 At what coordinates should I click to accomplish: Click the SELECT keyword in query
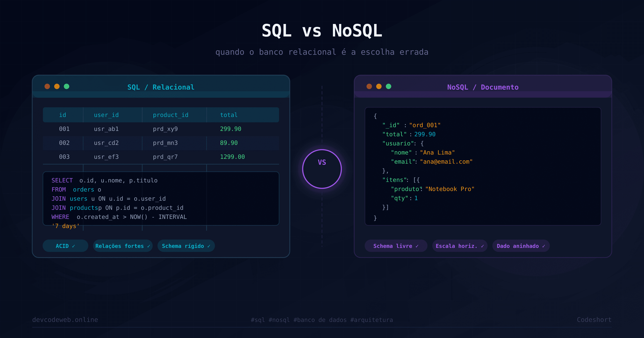62,180
